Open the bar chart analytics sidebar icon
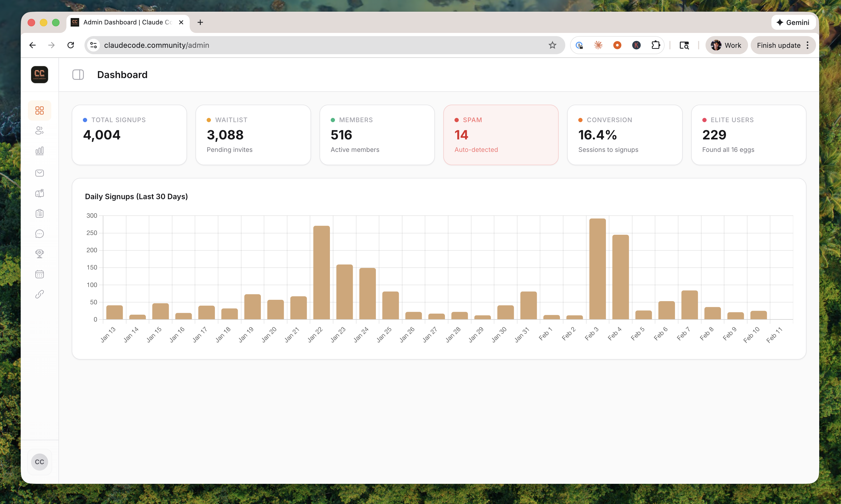Image resolution: width=841 pixels, height=504 pixels. click(39, 151)
